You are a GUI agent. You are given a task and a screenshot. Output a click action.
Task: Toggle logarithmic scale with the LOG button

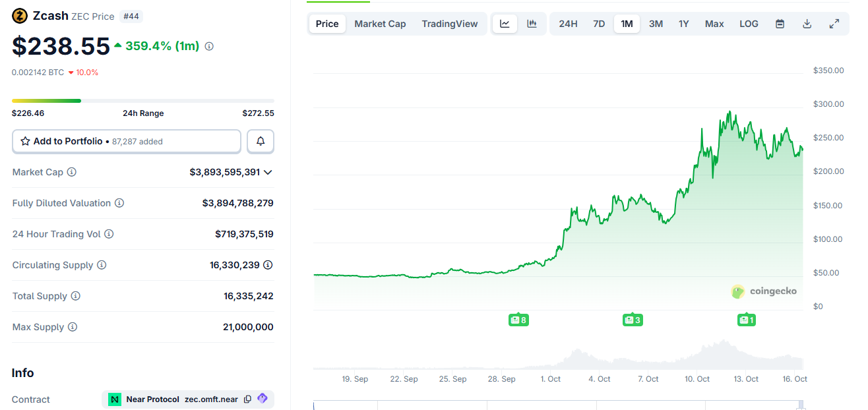749,23
